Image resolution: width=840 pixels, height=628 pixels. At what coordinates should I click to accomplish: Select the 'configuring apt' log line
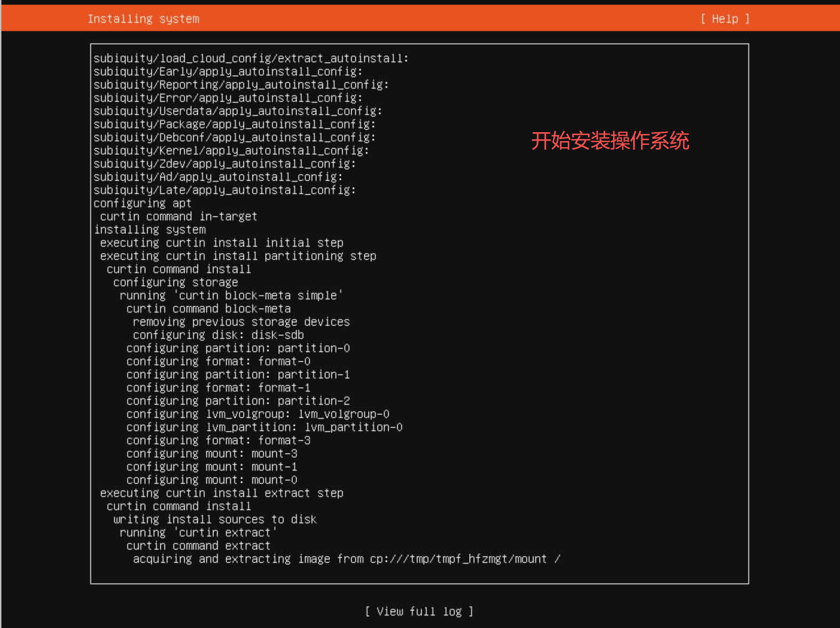142,203
